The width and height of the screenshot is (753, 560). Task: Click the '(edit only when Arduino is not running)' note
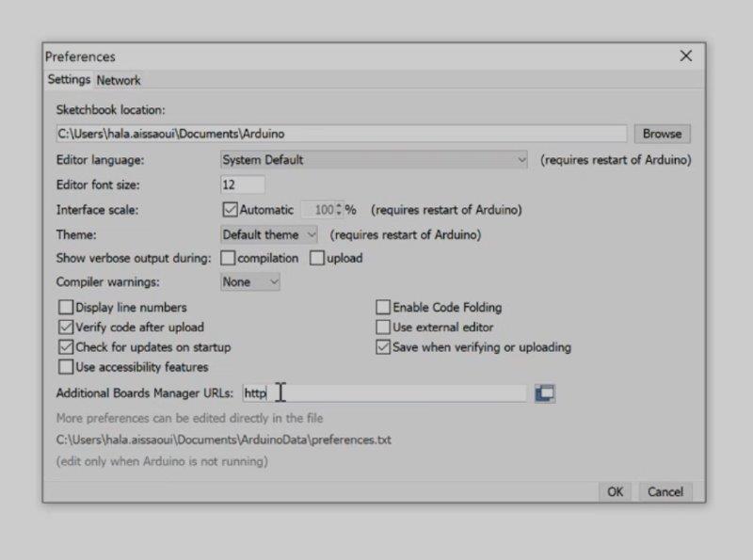pos(162,461)
